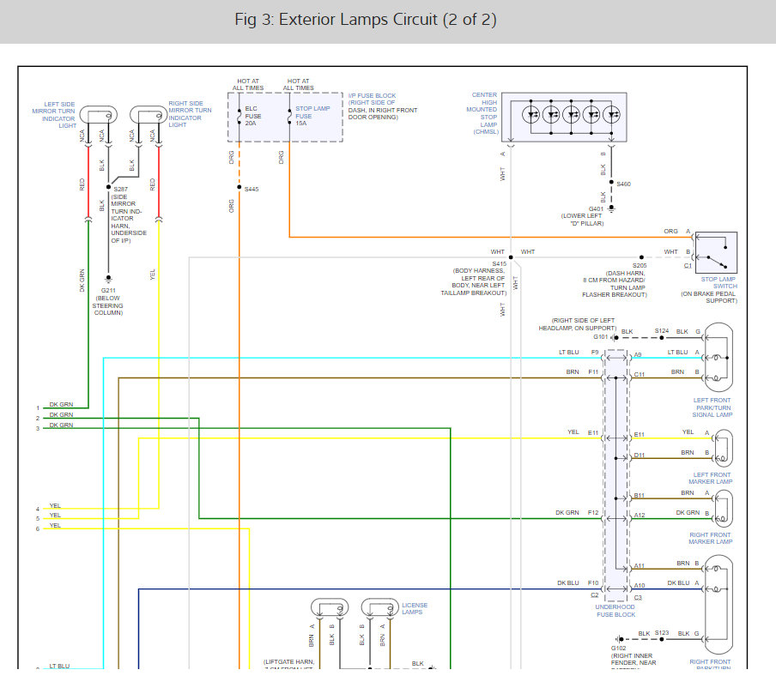Select the underhood fuse block dashed box
Viewport: 776px width, 700px height.
click(x=615, y=476)
